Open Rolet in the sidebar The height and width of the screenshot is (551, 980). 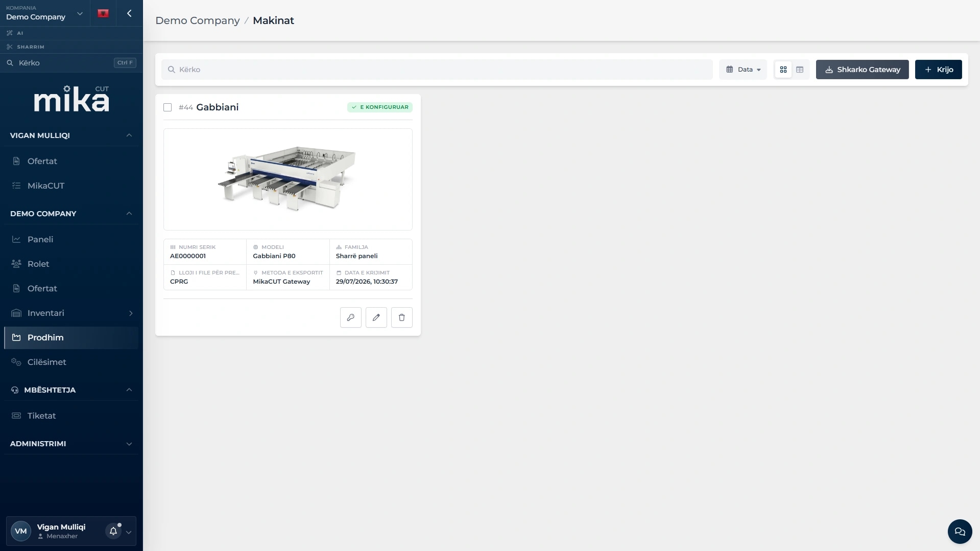coord(71,264)
